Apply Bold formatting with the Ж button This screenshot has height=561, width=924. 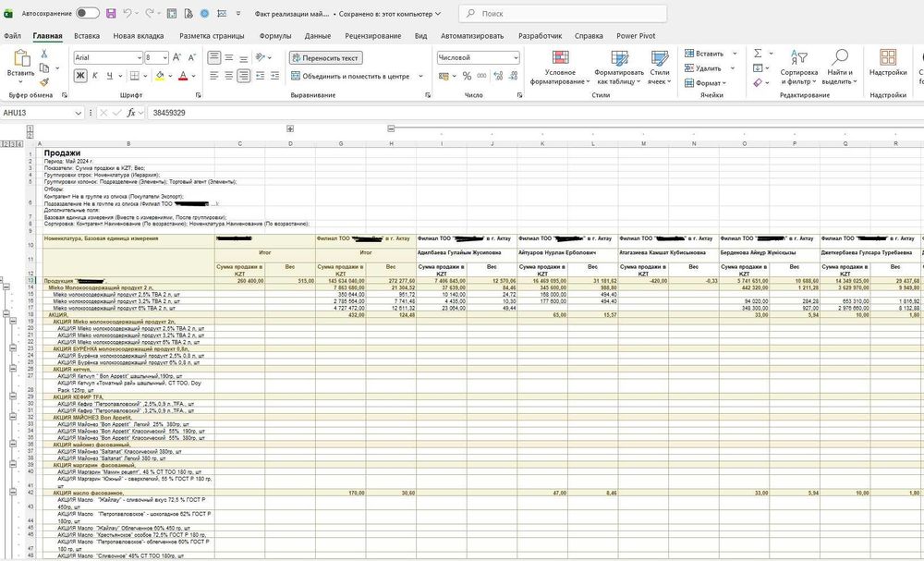pos(80,76)
